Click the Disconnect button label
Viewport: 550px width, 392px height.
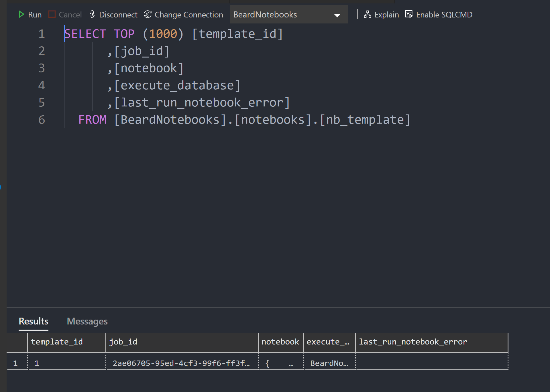point(118,15)
